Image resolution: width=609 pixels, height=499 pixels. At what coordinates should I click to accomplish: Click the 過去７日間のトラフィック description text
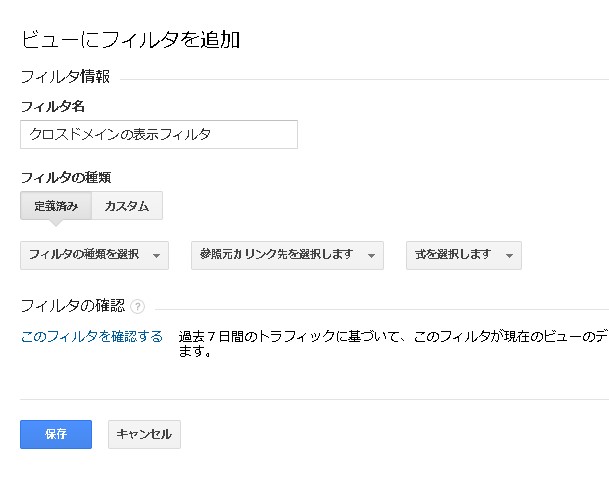click(x=392, y=337)
